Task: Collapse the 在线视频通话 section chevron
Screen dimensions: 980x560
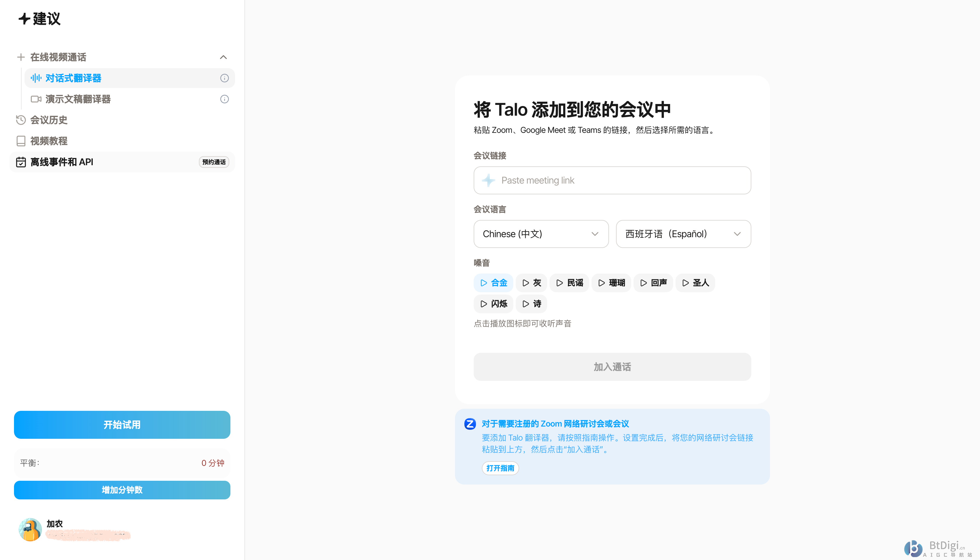Action: point(223,57)
